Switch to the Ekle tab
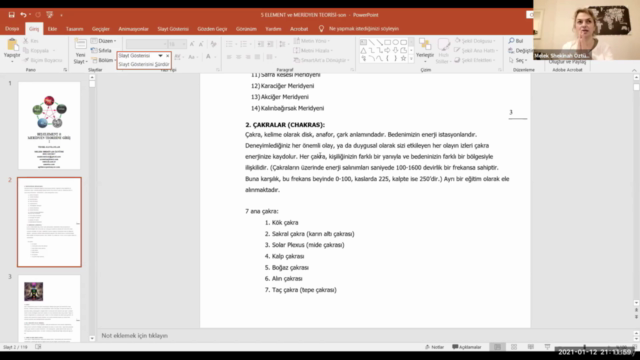This screenshot has height=360, width=640. (x=52, y=29)
